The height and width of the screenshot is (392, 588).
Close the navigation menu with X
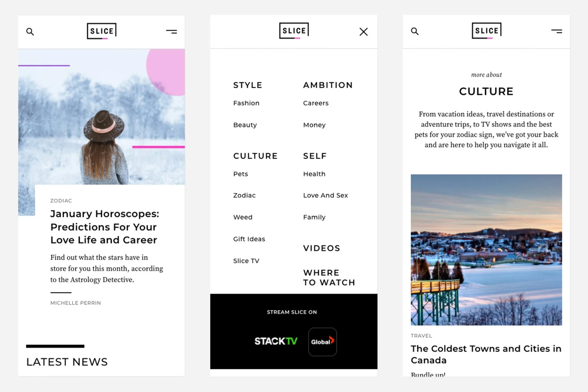[x=364, y=32]
